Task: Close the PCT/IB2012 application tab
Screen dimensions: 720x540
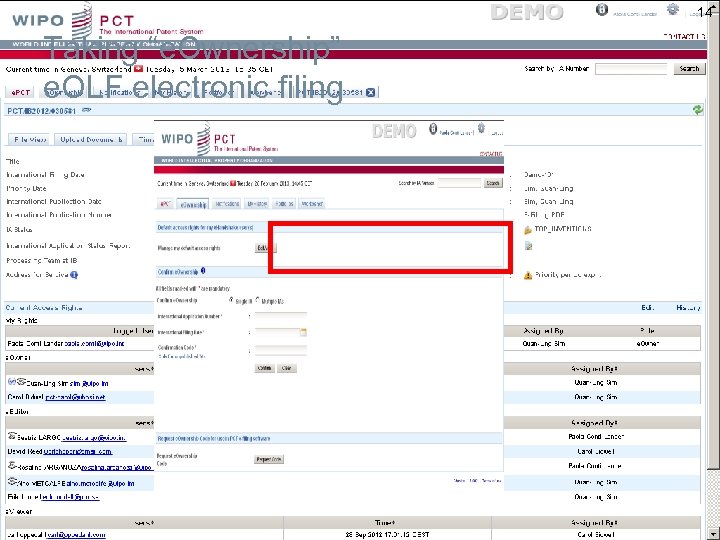Action: [371, 92]
